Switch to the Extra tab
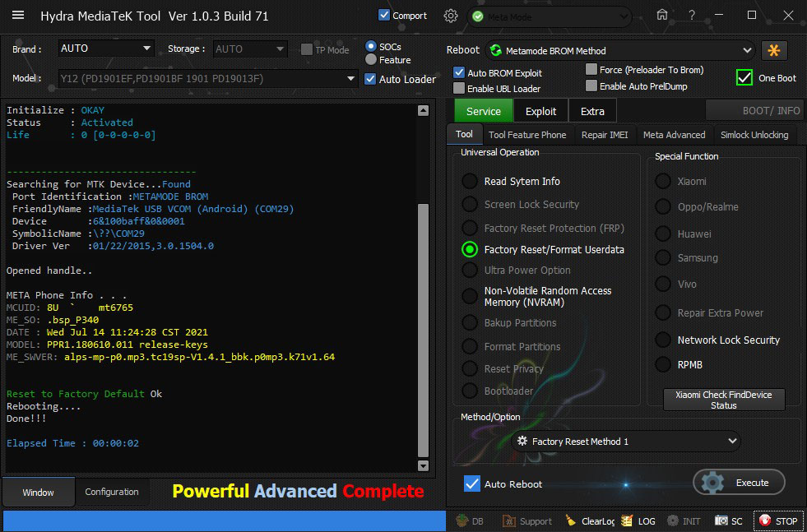Viewport: 807px width, 532px height. [x=592, y=111]
